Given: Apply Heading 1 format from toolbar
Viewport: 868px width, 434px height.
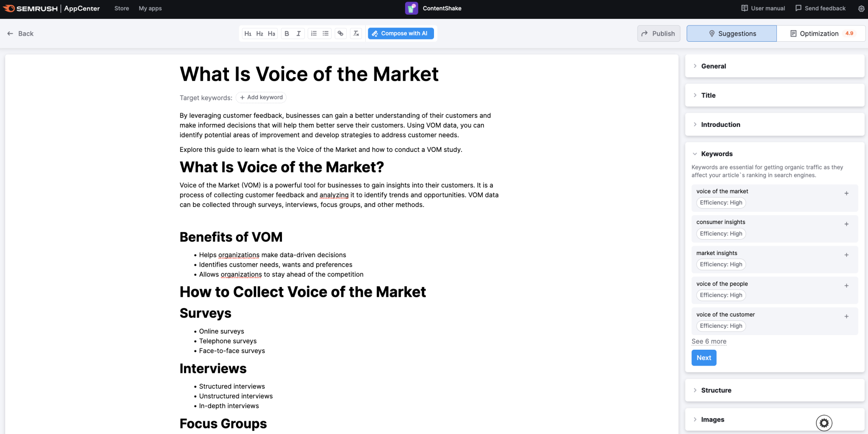Looking at the screenshot, I should pos(248,34).
